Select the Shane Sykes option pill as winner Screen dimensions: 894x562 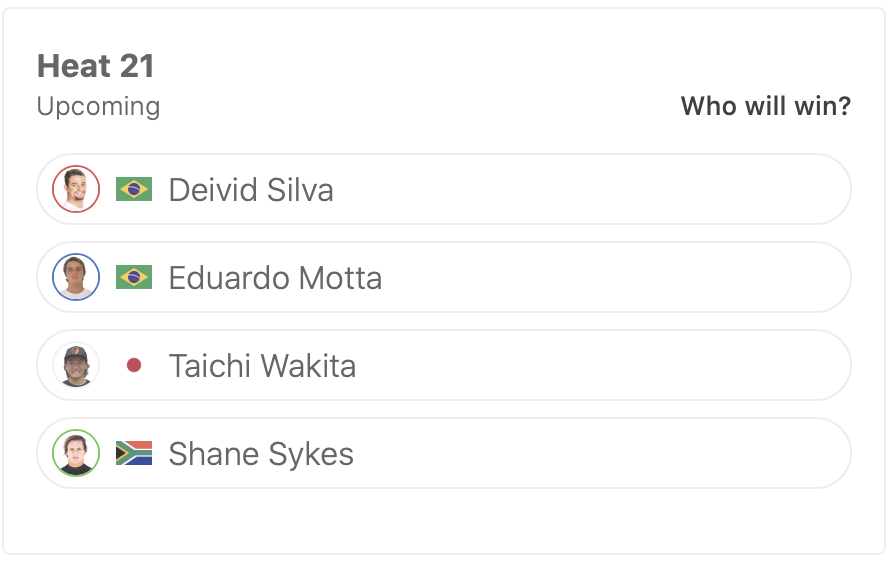tap(600, 453)
